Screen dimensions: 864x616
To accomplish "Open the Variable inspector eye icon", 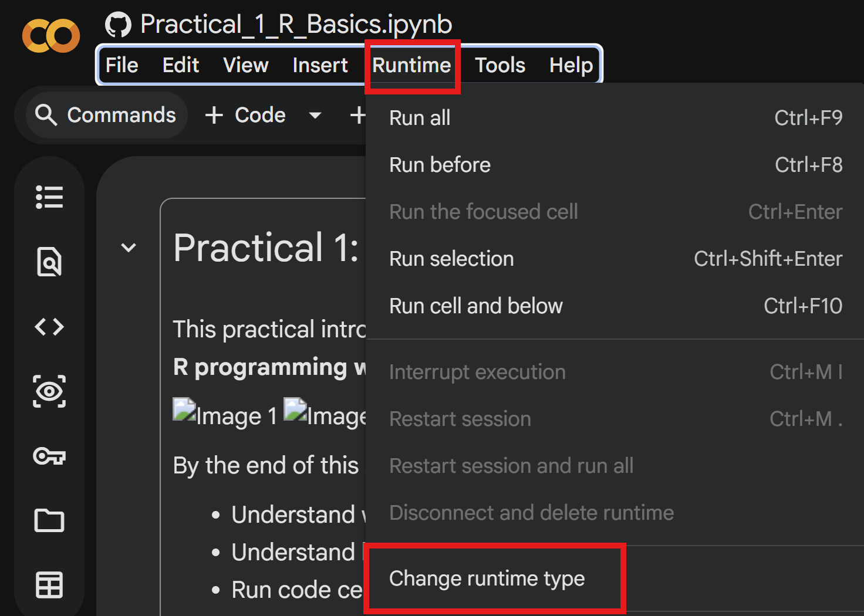I will [x=49, y=391].
